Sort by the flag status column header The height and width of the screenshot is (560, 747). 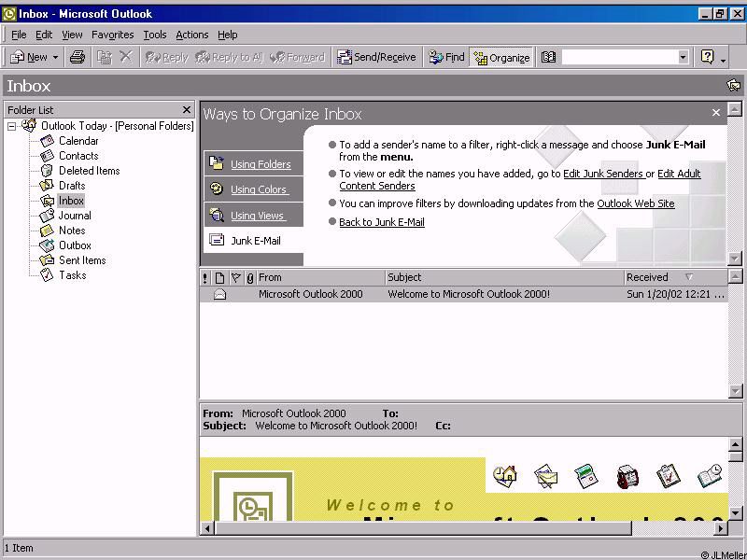(235, 277)
